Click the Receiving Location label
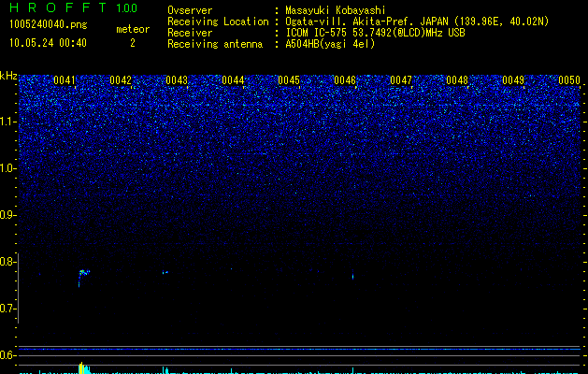588x374 pixels. (x=218, y=22)
